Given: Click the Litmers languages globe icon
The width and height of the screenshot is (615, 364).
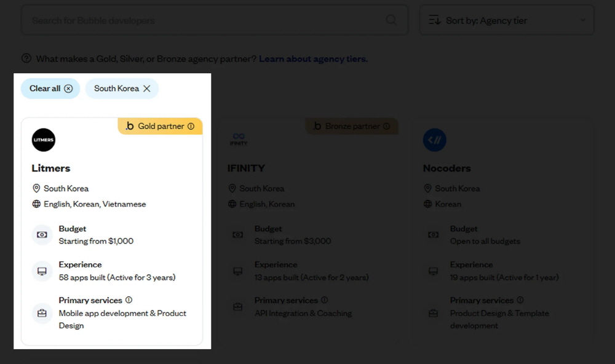Looking at the screenshot, I should pyautogui.click(x=36, y=204).
